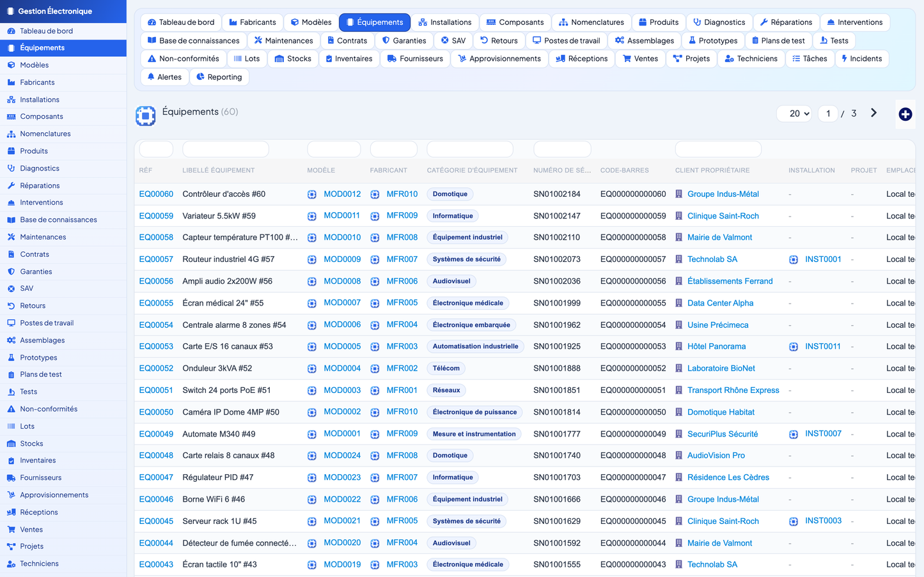The width and height of the screenshot is (924, 577).
Task: Click the plus icon to add equipment
Action: (x=905, y=114)
